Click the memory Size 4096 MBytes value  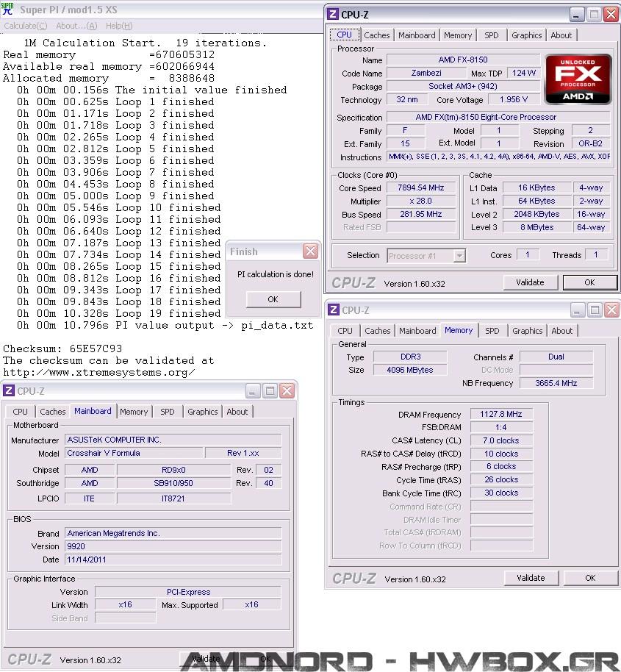tap(410, 370)
